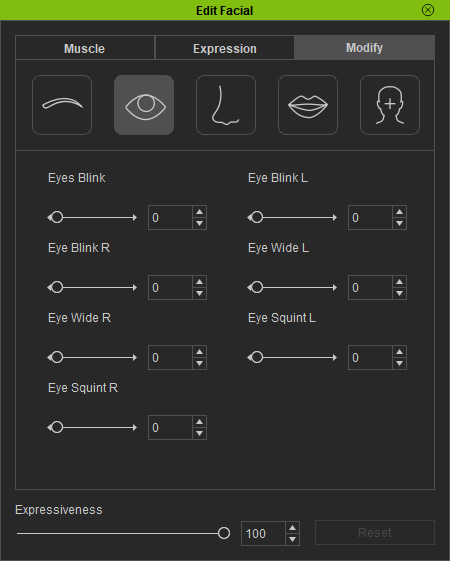Open the mouth lips modify category
This screenshot has height=561, width=450.
(x=308, y=105)
